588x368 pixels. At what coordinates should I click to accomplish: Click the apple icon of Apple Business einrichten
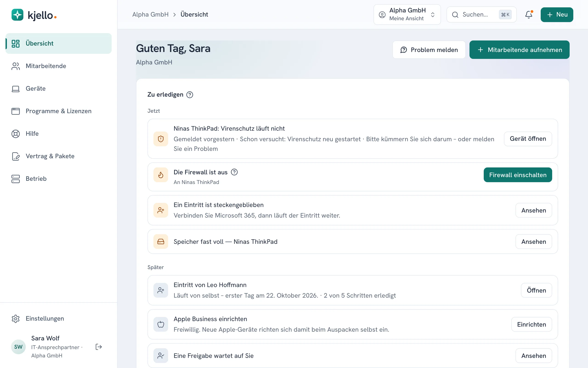click(161, 324)
